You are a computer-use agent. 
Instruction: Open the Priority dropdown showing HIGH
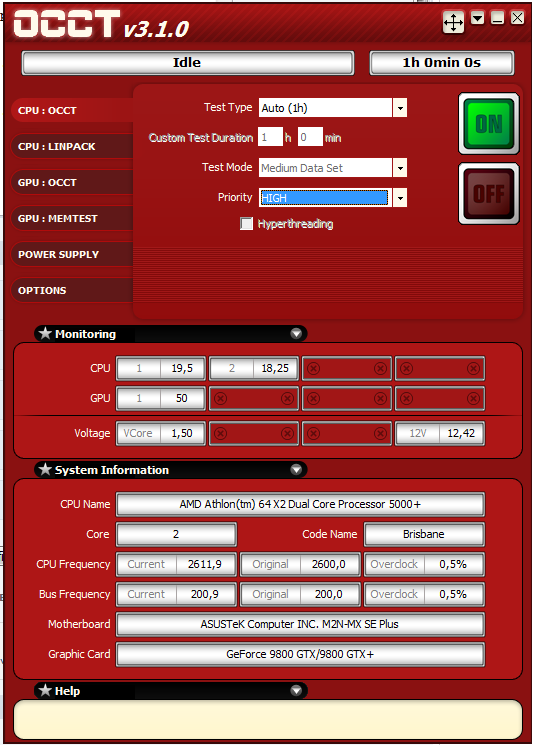(x=400, y=198)
